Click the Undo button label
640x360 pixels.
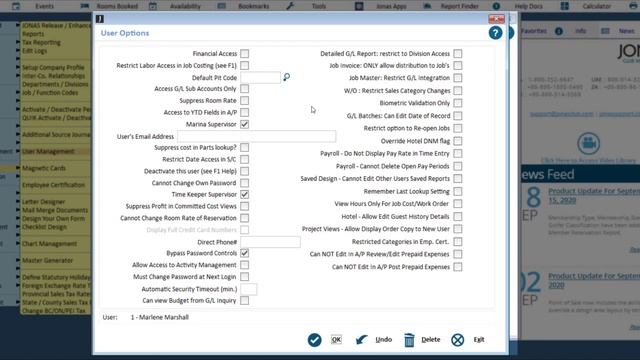coord(384,340)
